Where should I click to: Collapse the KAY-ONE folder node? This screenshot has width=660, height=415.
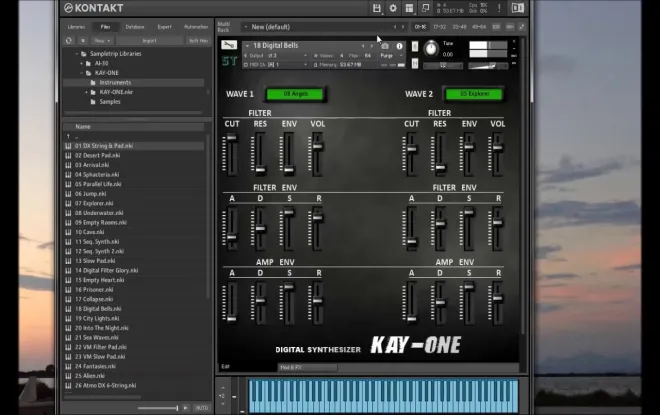click(x=81, y=73)
